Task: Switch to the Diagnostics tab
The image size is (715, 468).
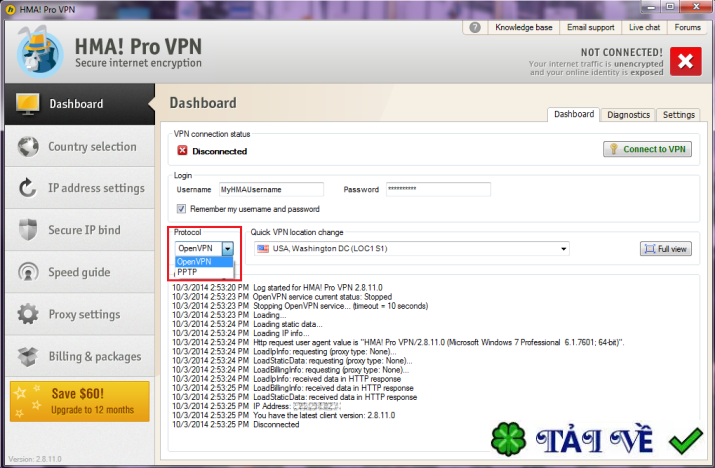Action: click(628, 115)
